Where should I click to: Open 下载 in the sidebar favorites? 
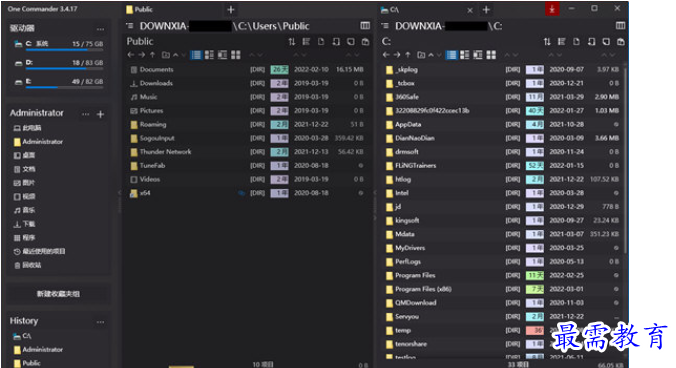[25, 224]
